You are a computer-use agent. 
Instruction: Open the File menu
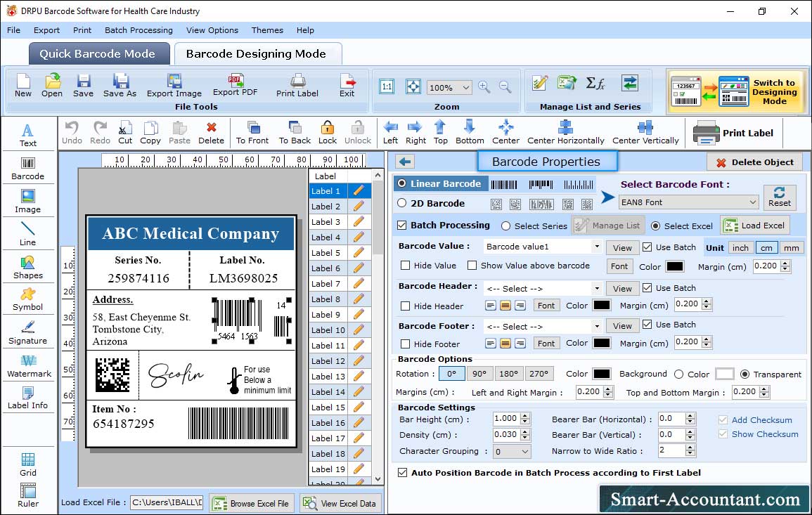pyautogui.click(x=14, y=30)
